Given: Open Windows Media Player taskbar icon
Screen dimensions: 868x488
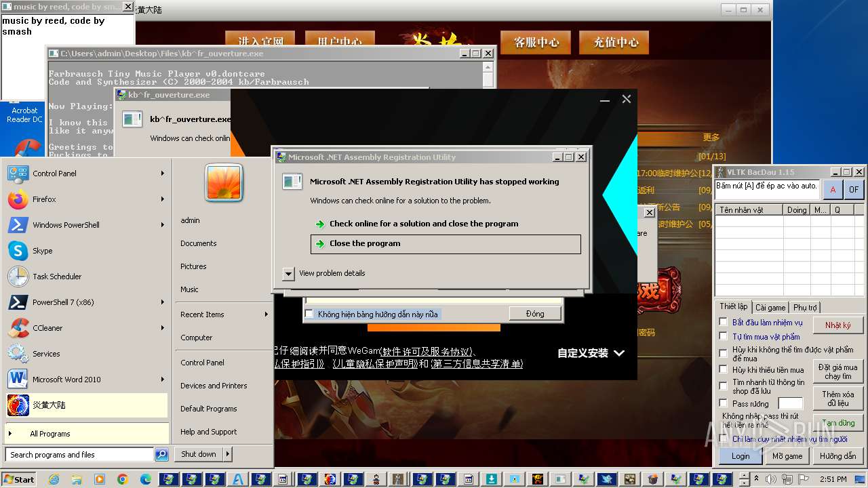Looking at the screenshot, I should pos(100,479).
